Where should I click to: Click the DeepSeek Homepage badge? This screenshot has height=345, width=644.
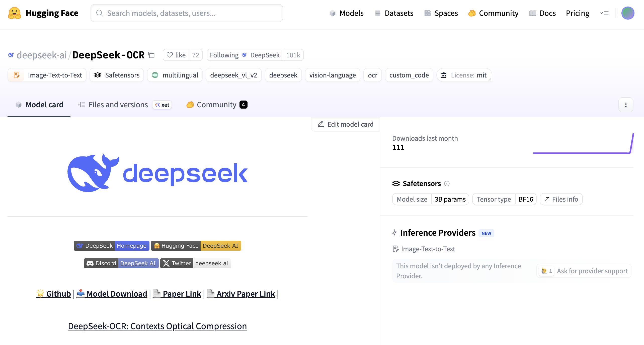(112, 246)
